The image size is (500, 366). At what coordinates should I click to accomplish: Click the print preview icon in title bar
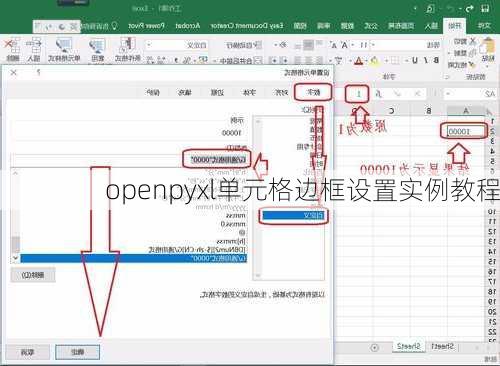coord(430,9)
